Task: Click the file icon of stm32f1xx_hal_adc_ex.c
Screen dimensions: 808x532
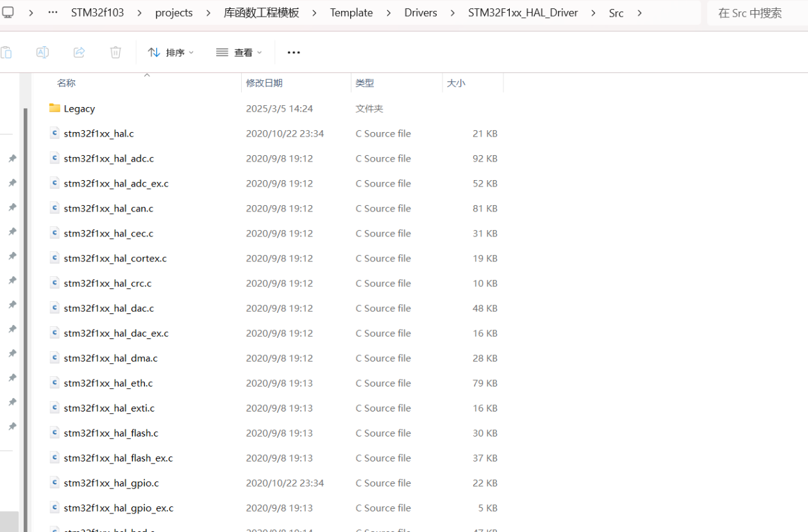Action: [55, 183]
